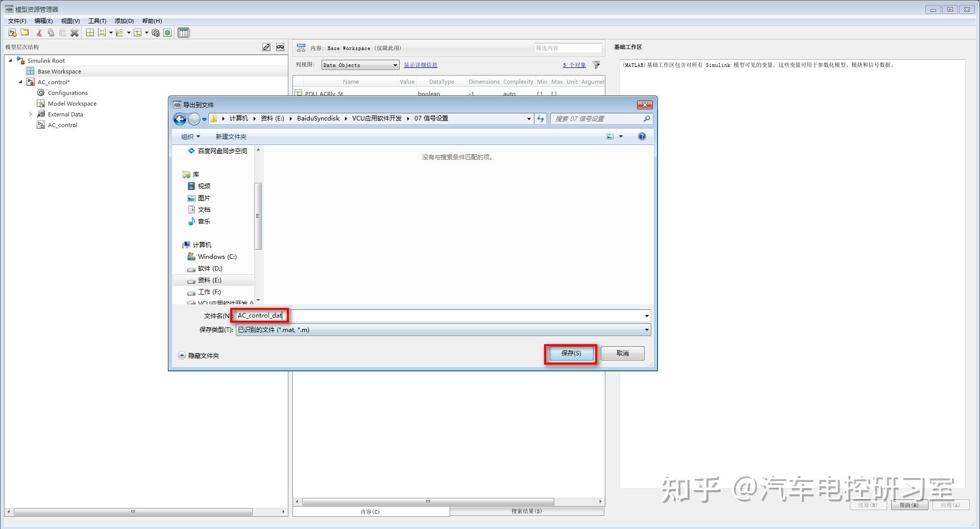Click the Copy icon in the toolbar

click(51, 32)
